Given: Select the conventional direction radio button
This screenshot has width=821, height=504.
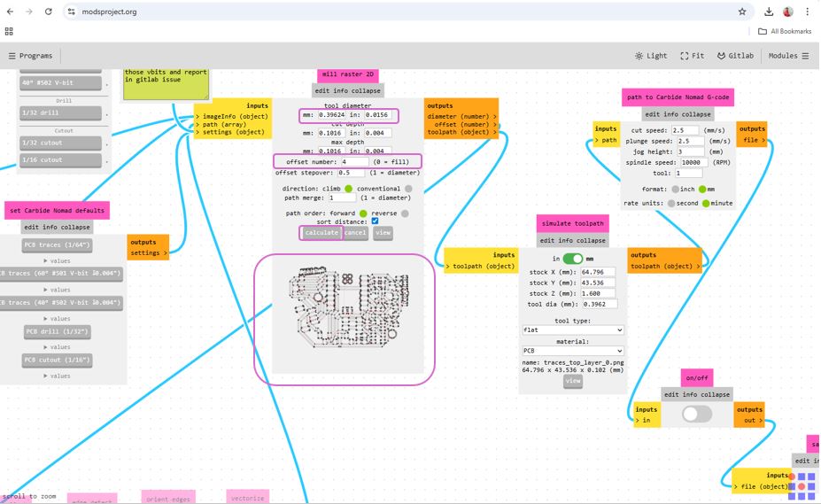Looking at the screenshot, I should pos(408,189).
